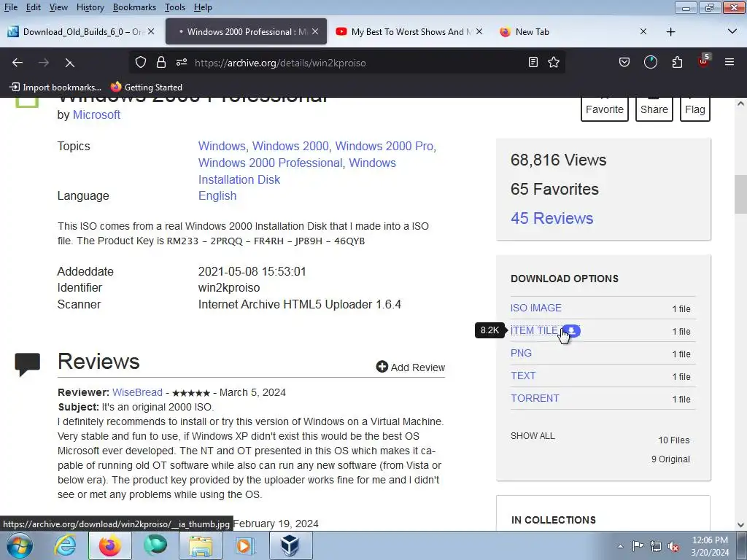747x560 pixels.
Task: Launch Internet Explorer from taskbar
Action: point(64,545)
